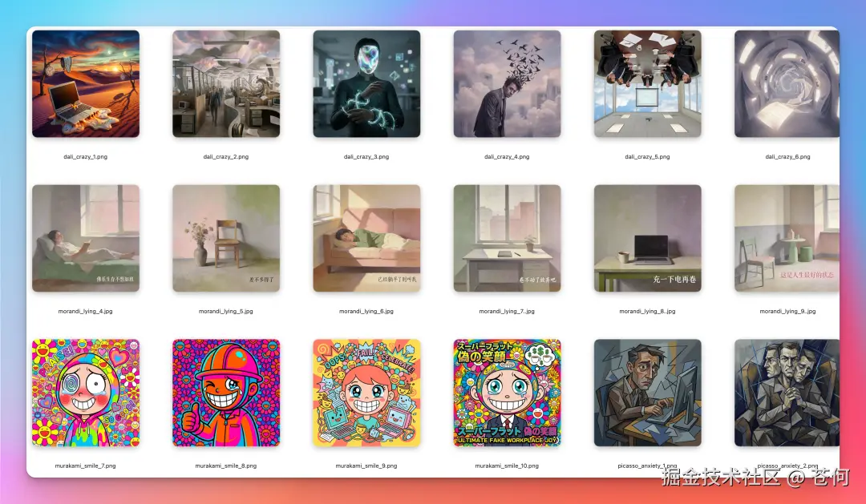866x504 pixels.
Task: Click the file name dali_crazy_2.png
Action: (226, 157)
